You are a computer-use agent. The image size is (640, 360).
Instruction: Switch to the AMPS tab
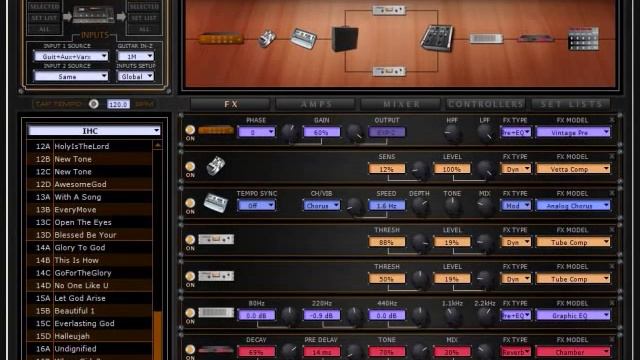316,104
